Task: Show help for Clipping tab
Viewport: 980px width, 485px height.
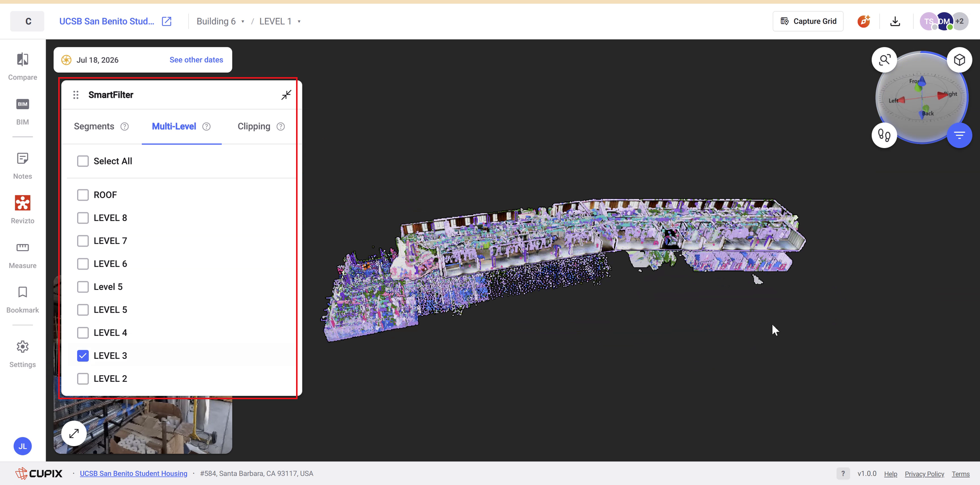Action: click(x=281, y=127)
